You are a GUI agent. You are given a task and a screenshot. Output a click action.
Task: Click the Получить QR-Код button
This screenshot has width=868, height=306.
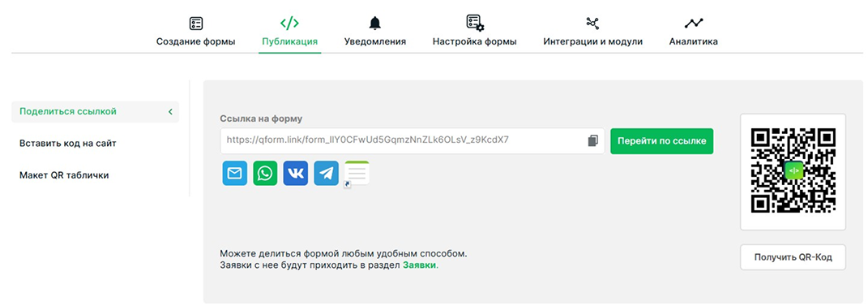pos(793,257)
